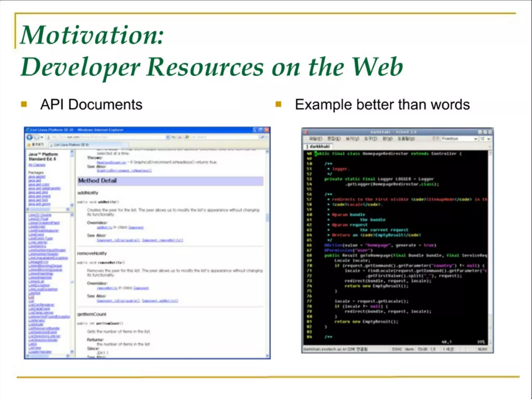The height and width of the screenshot is (399, 532).
Task: Close the darkkhaki tab with the small x
Action: coord(490,147)
